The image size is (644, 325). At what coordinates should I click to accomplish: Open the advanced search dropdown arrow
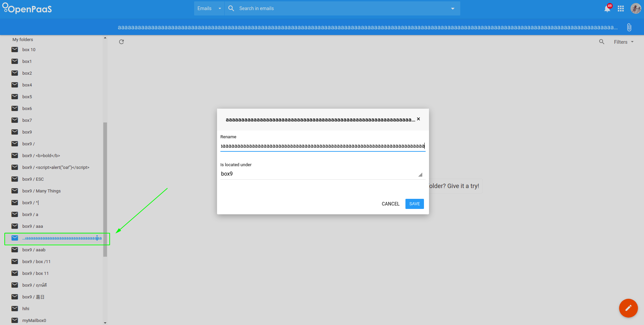(x=453, y=8)
